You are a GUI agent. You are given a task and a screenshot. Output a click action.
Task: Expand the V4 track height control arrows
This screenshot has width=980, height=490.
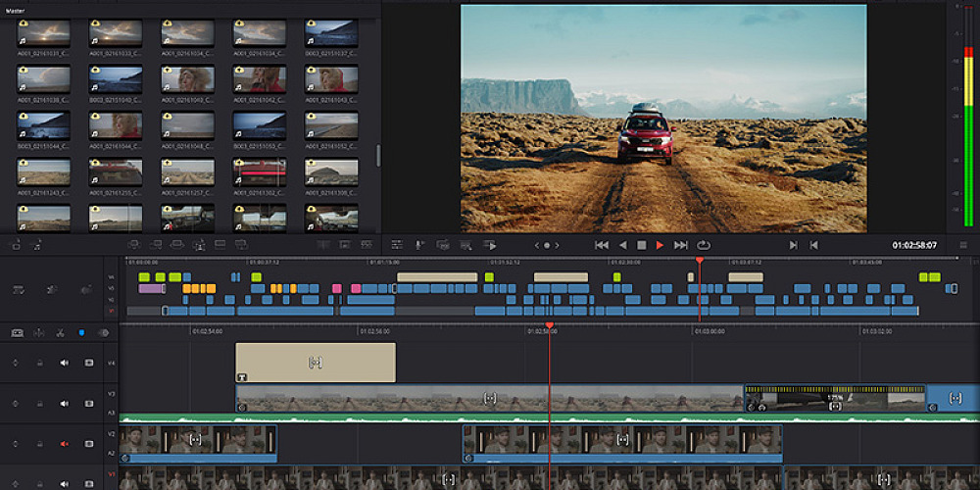click(15, 363)
